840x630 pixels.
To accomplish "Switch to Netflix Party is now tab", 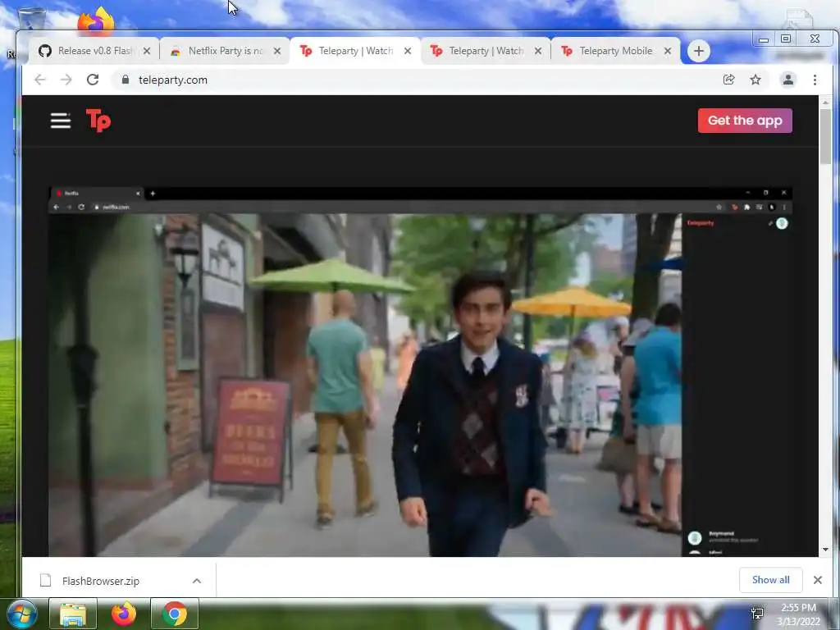I will [225, 51].
